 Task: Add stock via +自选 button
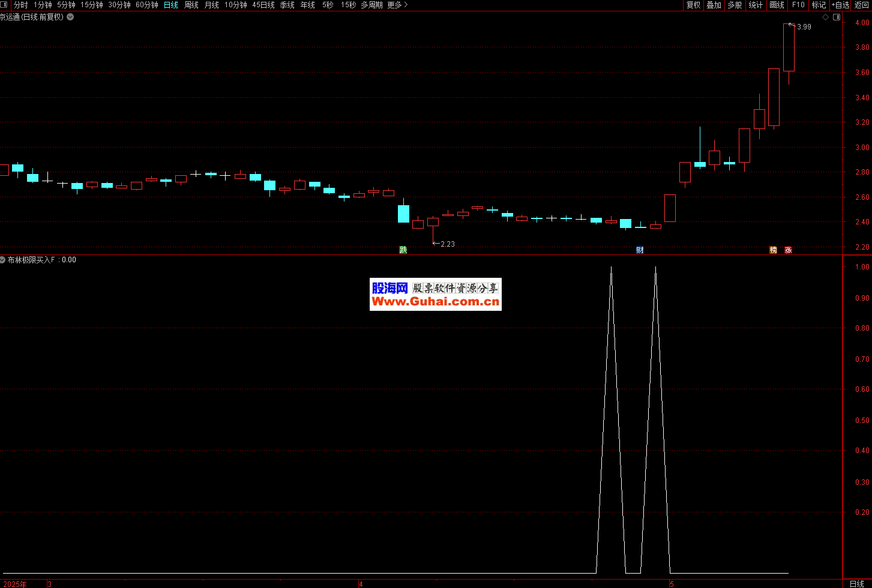840,5
